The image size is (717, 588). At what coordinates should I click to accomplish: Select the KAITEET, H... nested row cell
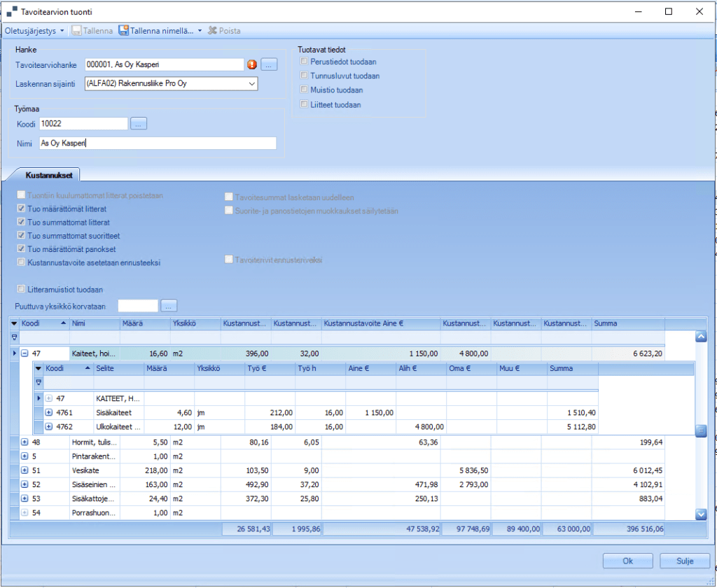point(119,399)
